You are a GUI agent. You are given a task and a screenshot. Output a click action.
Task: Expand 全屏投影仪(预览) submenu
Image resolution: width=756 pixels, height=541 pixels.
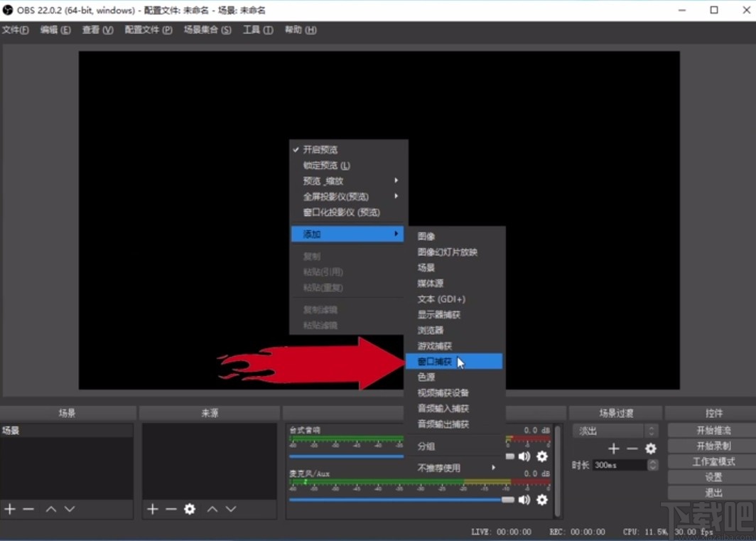point(348,196)
